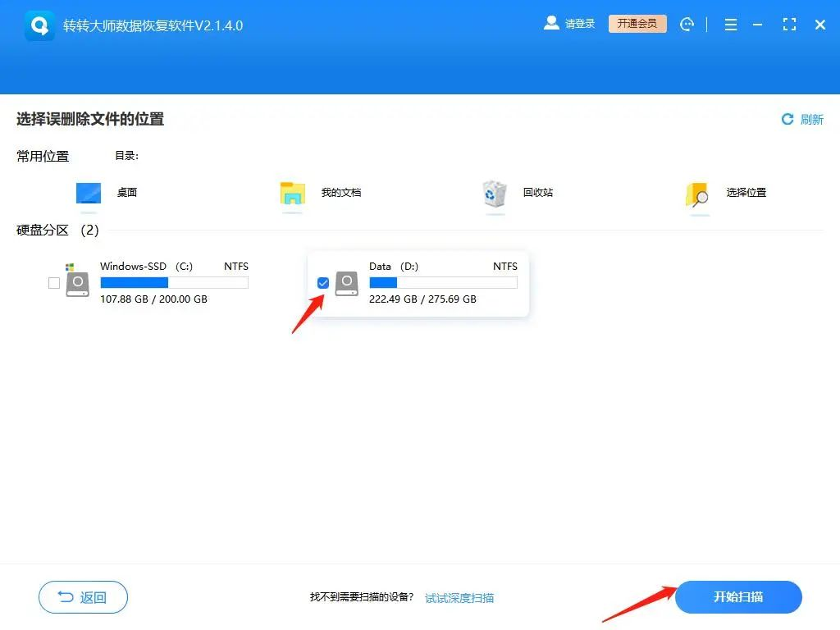Check the Windows-SSD (C:) drive checkbox

[x=53, y=282]
